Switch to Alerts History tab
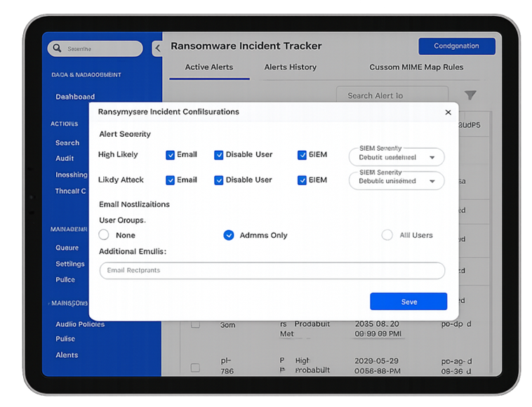 point(290,67)
